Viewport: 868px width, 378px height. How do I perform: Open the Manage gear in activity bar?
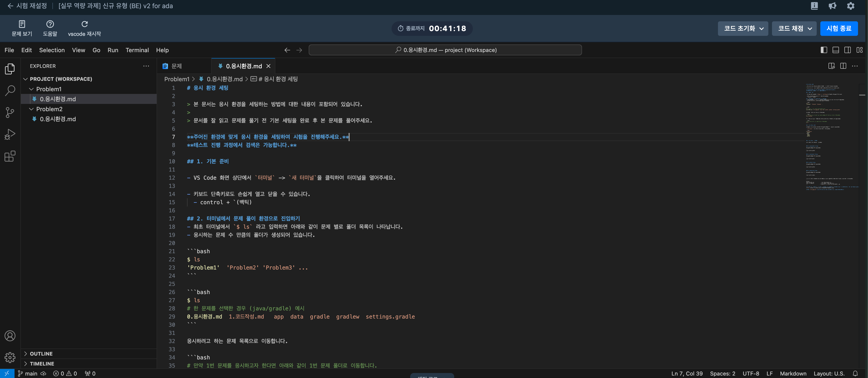10,357
